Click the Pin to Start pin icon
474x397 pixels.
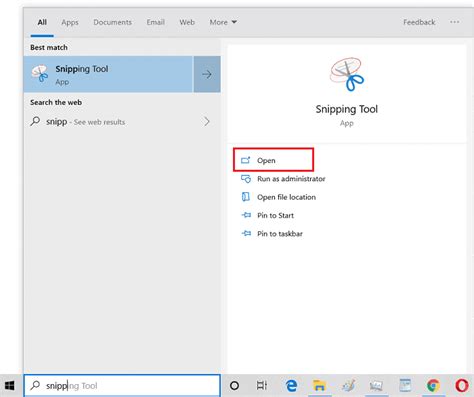246,215
